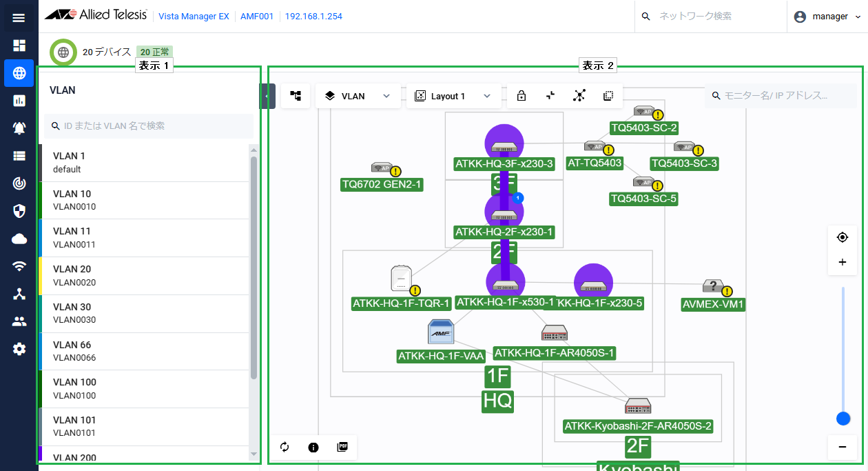Screen dimensions: 868x471
Task: Select the ATKK-HQ-1F-TQR-1 access point node
Action: pyautogui.click(x=400, y=279)
